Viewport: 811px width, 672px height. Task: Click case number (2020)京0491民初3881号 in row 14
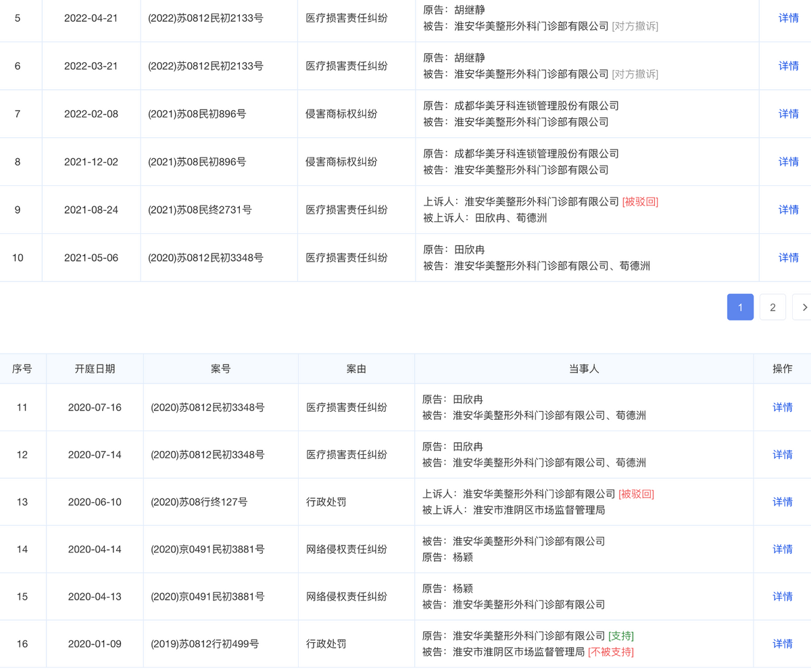click(x=207, y=549)
